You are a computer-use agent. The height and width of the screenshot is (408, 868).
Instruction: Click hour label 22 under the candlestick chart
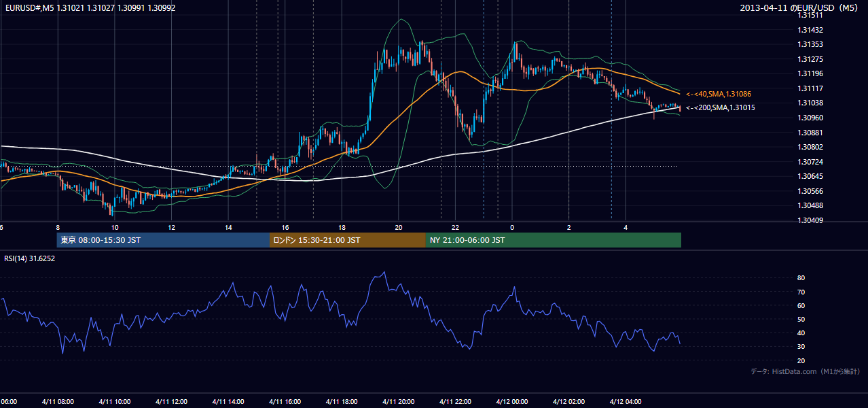point(455,227)
